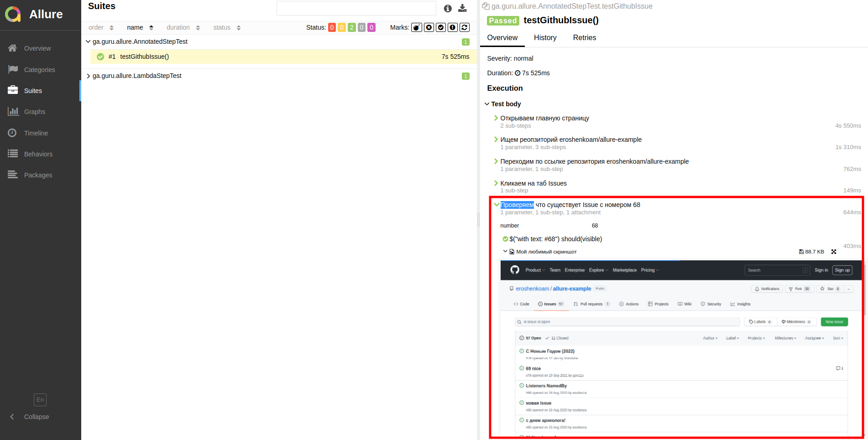This screenshot has height=440, width=868.
Task: Toggle the flaky bomb mark filter
Action: pyautogui.click(x=417, y=27)
